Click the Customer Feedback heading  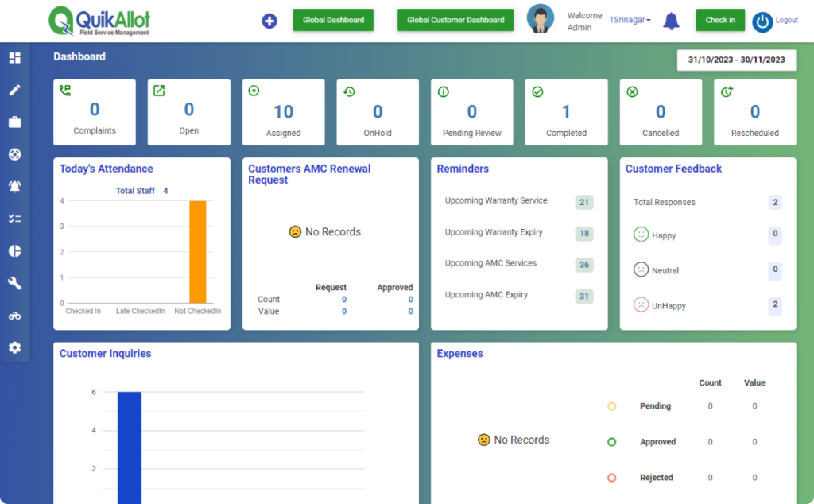pyautogui.click(x=673, y=169)
